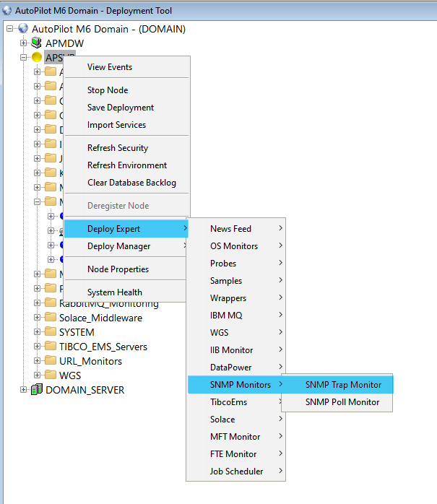Select the DOMAIN_SERVER tree label
The height and width of the screenshot is (504, 437).
tap(85, 390)
